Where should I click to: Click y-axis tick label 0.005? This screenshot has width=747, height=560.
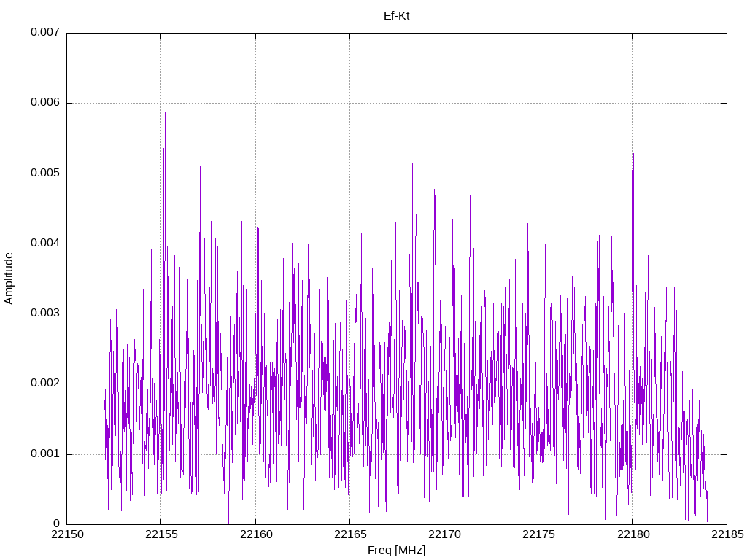click(45, 173)
